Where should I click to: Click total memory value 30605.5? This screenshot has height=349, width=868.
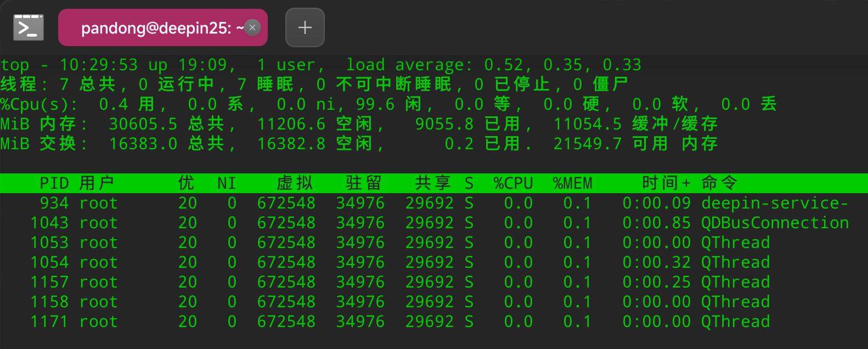pos(143,124)
